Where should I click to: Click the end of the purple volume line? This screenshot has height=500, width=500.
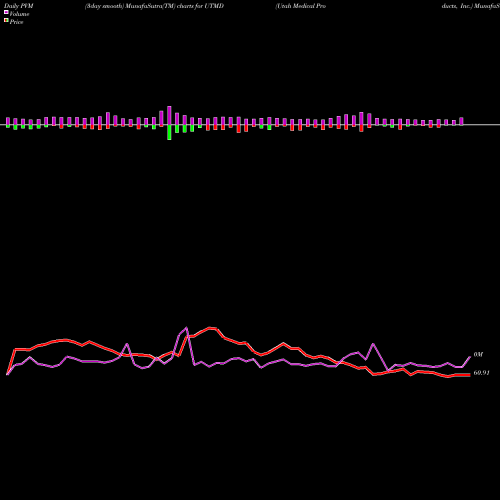(x=470, y=357)
